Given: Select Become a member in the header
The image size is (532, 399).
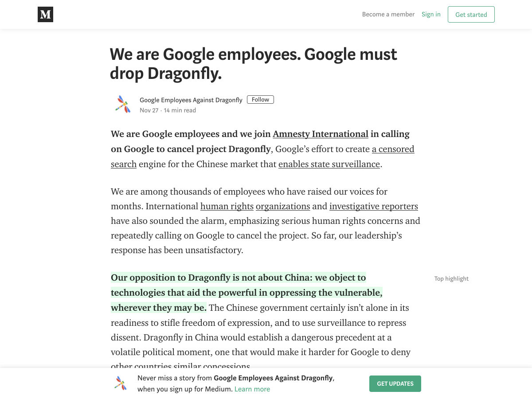Looking at the screenshot, I should click(388, 14).
